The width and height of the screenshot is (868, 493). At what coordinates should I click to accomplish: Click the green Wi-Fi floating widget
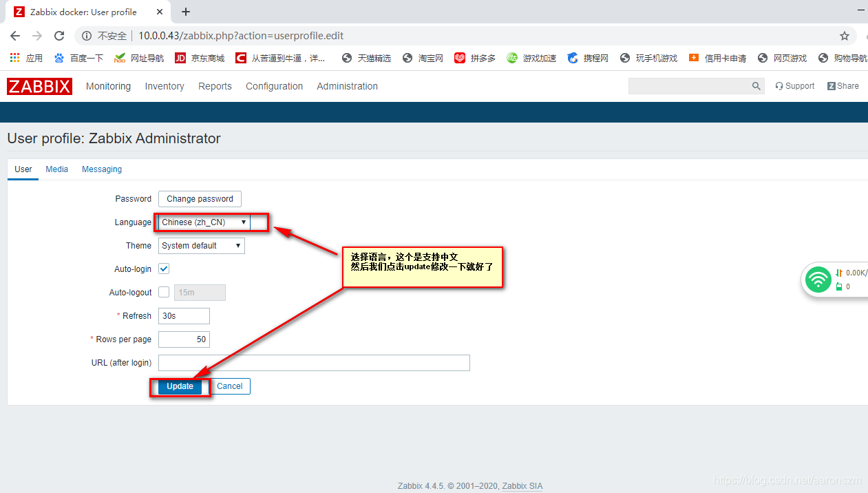818,280
